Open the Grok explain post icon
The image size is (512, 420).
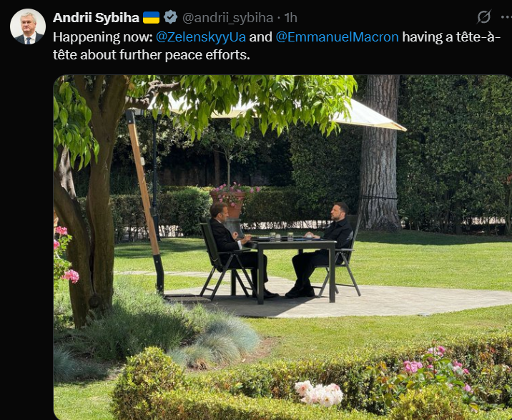(483, 17)
